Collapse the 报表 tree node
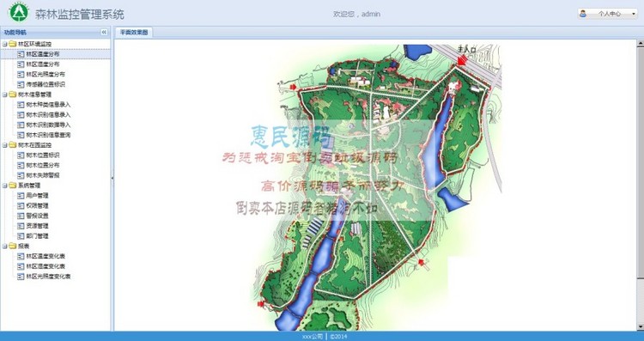644x341 pixels. (5, 247)
